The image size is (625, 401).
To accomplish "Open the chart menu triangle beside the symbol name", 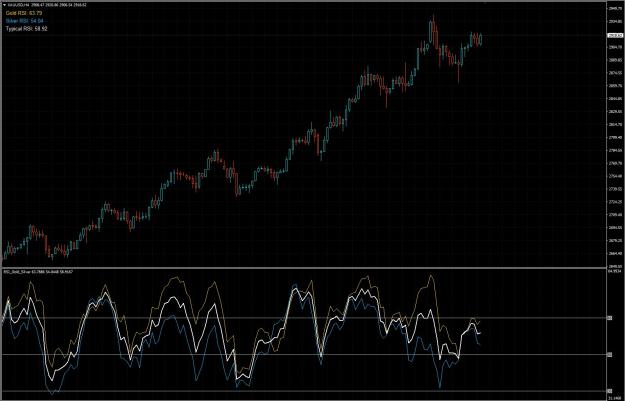I will pos(4,5).
